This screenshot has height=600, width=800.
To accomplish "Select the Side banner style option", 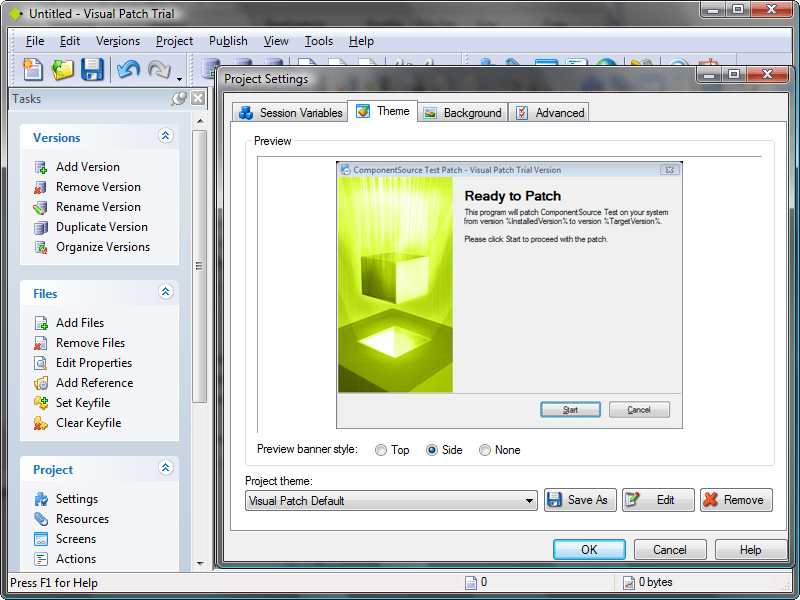I will click(x=432, y=450).
